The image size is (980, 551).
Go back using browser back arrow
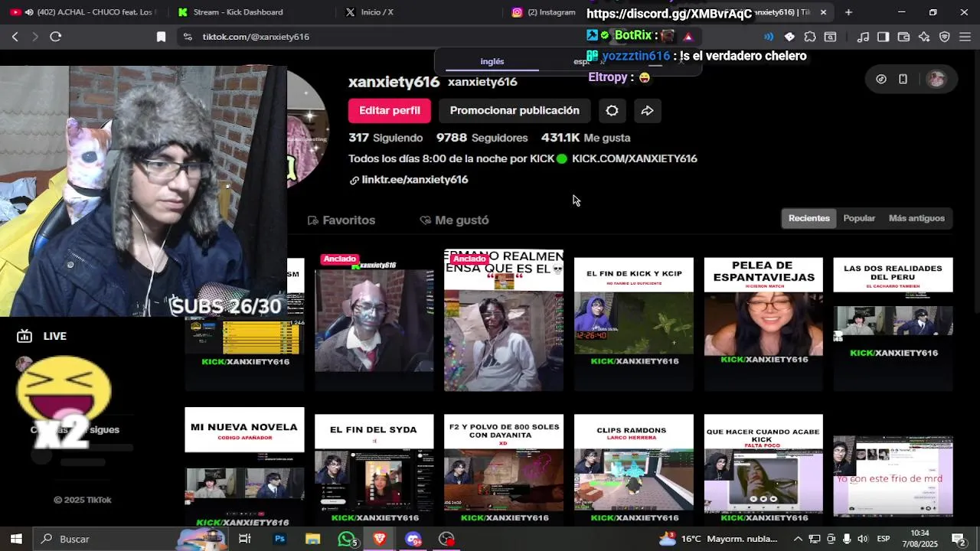tap(15, 37)
